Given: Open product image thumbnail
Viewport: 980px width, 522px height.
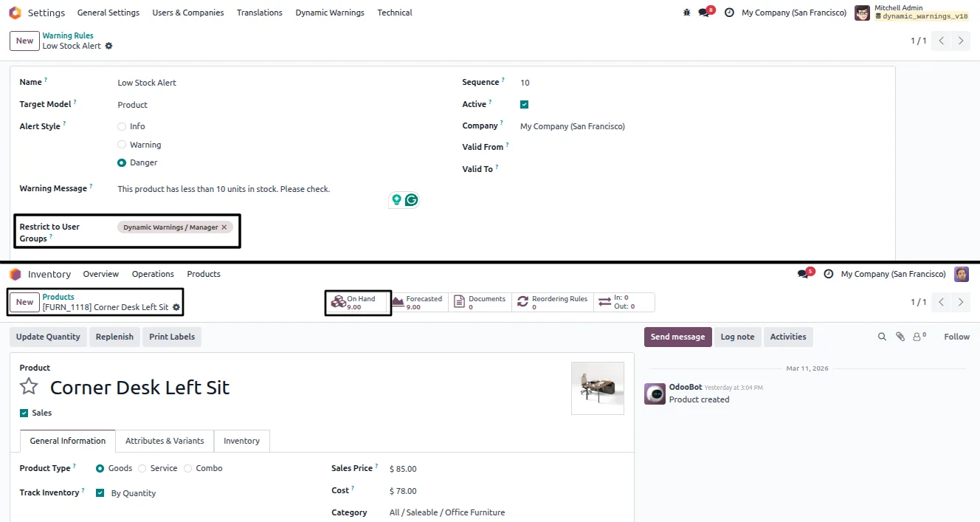Looking at the screenshot, I should pyautogui.click(x=598, y=388).
